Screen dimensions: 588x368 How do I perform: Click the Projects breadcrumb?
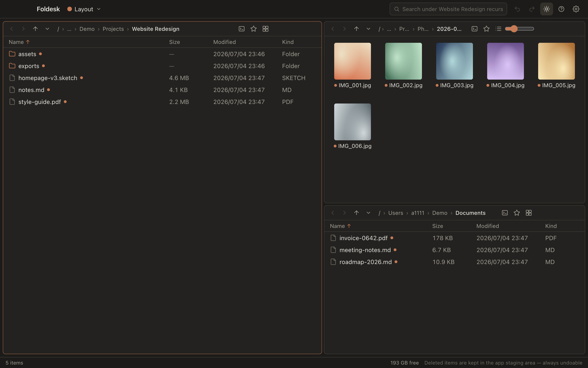[113, 29]
